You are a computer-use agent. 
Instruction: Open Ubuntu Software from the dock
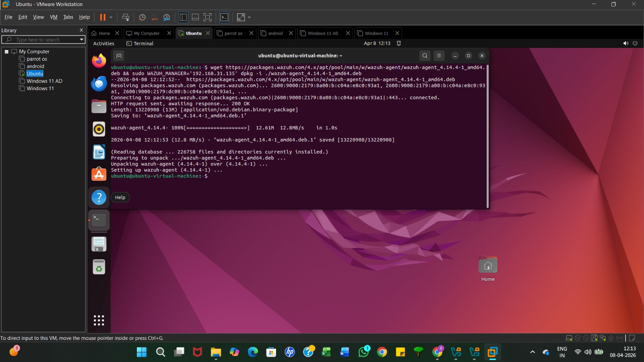[x=99, y=175]
